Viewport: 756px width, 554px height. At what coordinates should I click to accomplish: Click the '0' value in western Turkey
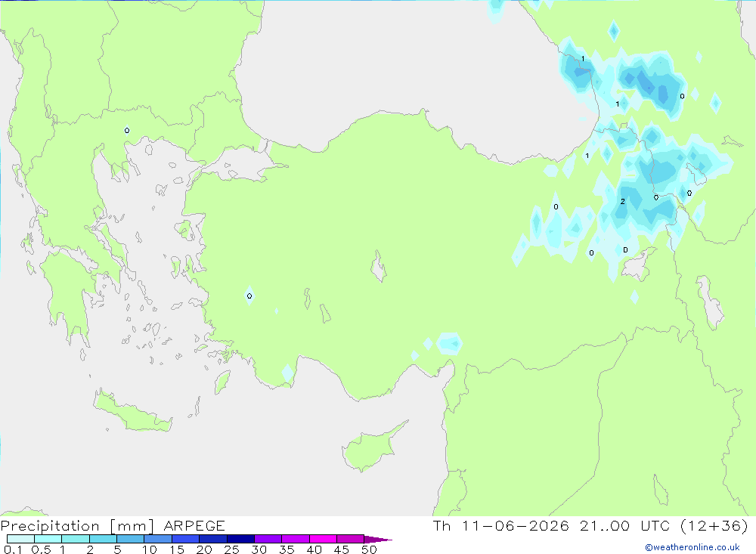(x=249, y=296)
